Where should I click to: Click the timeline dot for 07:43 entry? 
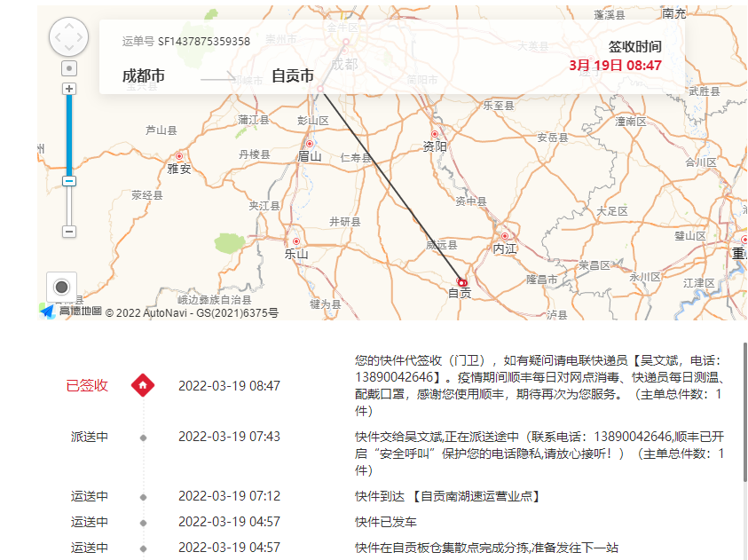tap(143, 438)
